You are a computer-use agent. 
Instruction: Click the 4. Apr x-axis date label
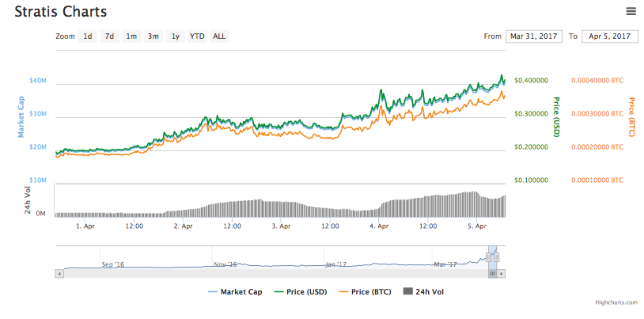point(378,226)
